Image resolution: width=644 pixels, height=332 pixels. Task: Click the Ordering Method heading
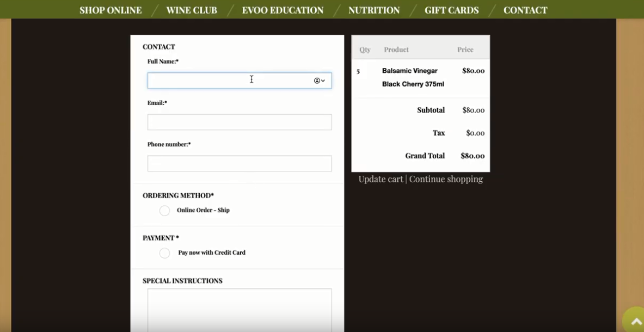[x=178, y=195]
